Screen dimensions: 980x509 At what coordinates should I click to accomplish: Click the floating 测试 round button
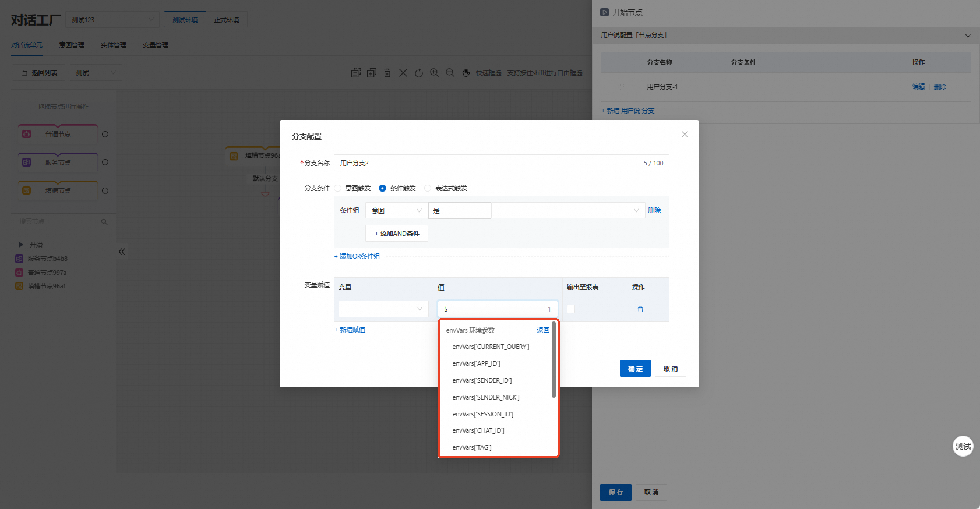click(x=963, y=446)
